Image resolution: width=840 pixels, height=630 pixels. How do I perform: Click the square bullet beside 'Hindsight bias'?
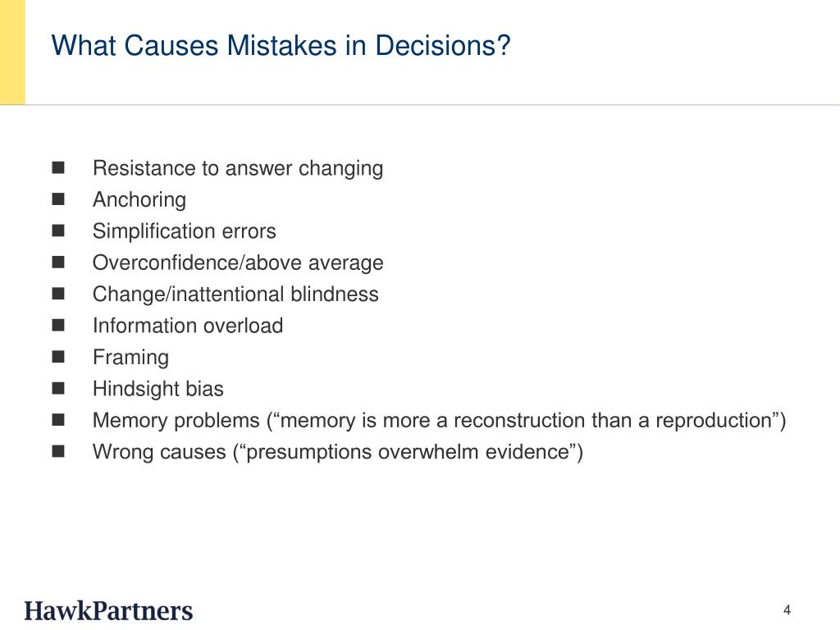tap(58, 388)
